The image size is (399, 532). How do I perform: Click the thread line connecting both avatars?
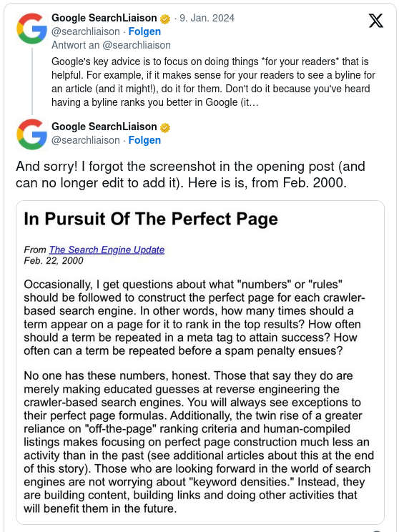point(32,82)
